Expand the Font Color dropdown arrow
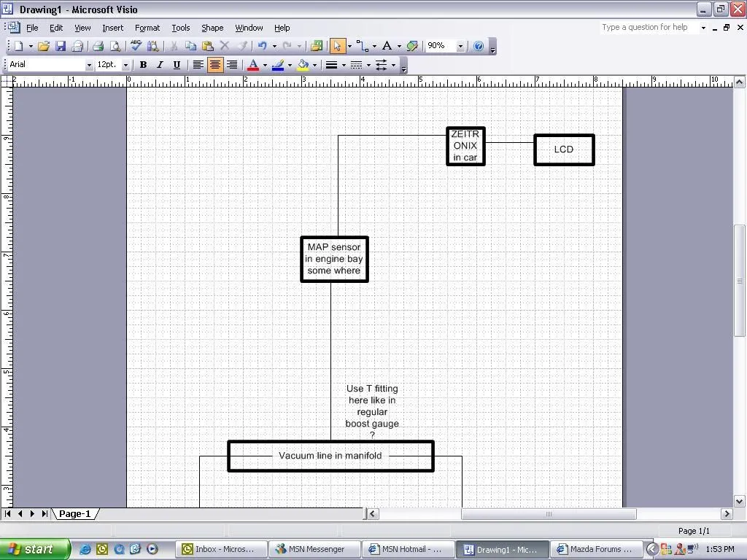Viewport: 747px width, 560px height. 266,65
